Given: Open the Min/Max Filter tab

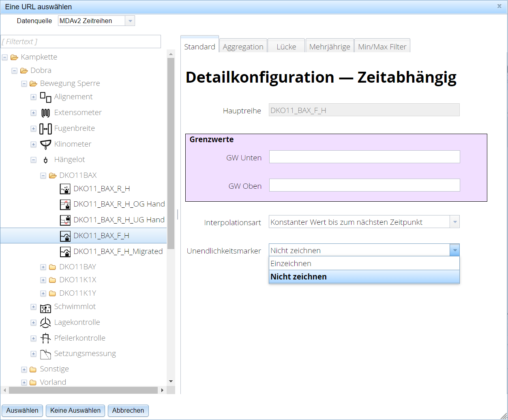Looking at the screenshot, I should 382,47.
